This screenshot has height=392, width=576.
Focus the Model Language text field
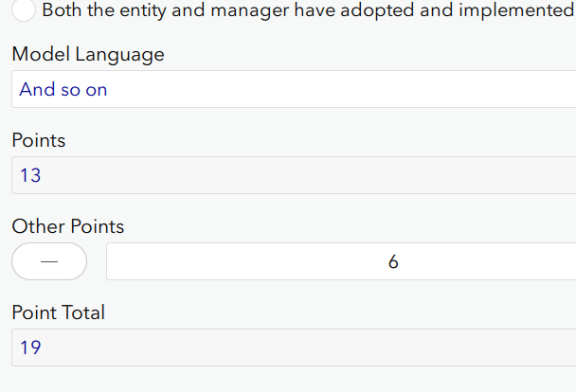(294, 90)
